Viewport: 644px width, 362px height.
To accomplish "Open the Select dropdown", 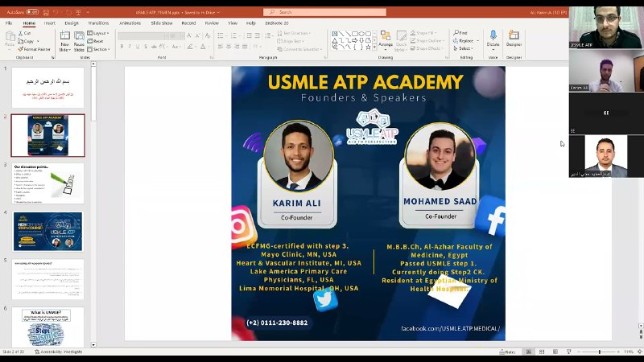I will (x=464, y=48).
